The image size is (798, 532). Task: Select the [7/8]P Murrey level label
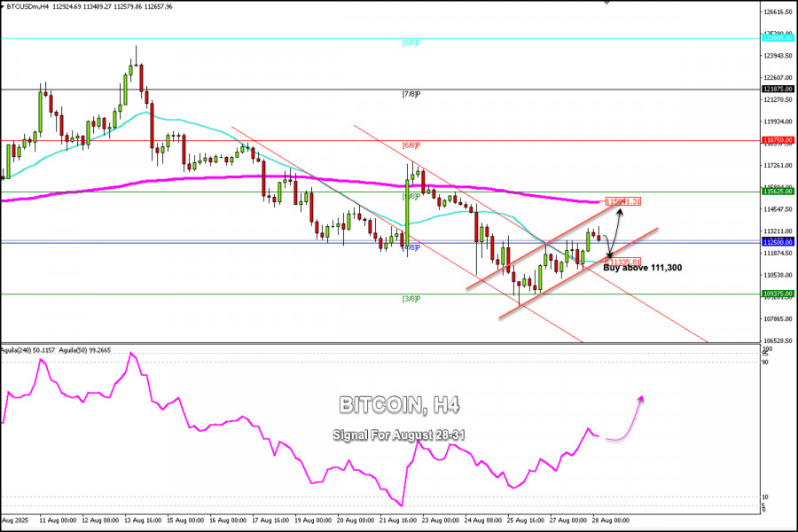[411, 94]
